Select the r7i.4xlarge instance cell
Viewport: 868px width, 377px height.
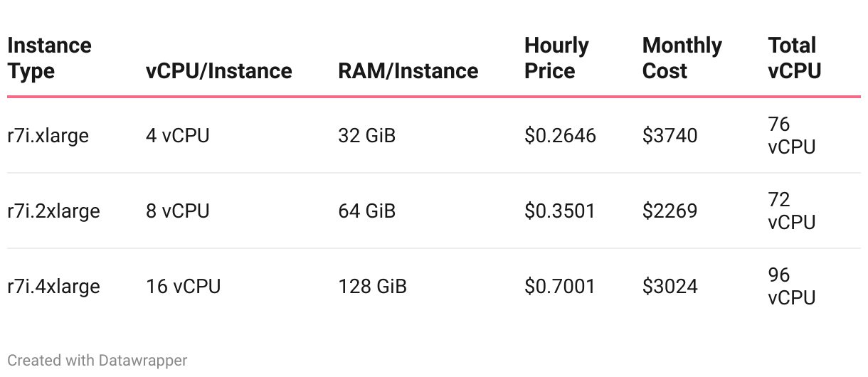(x=53, y=287)
